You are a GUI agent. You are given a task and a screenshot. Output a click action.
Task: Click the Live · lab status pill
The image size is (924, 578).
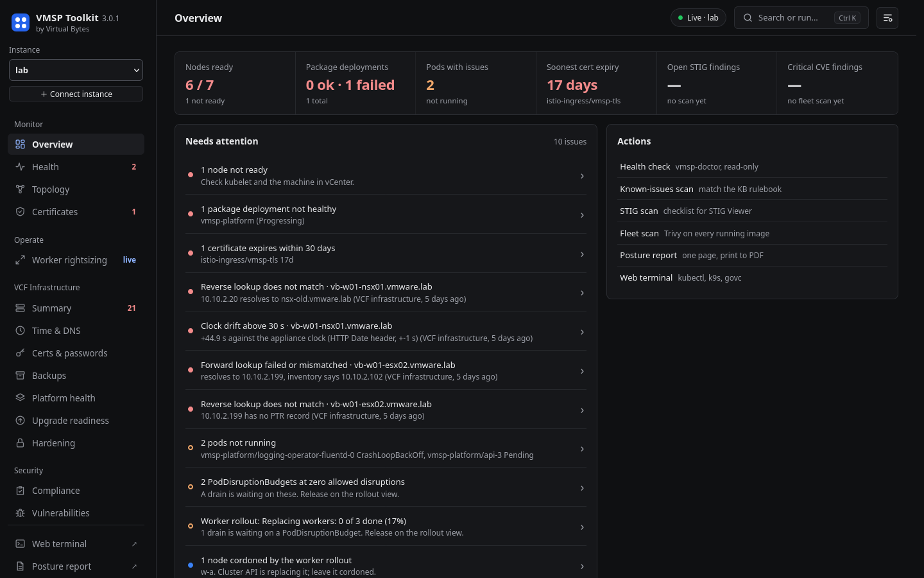(x=698, y=18)
